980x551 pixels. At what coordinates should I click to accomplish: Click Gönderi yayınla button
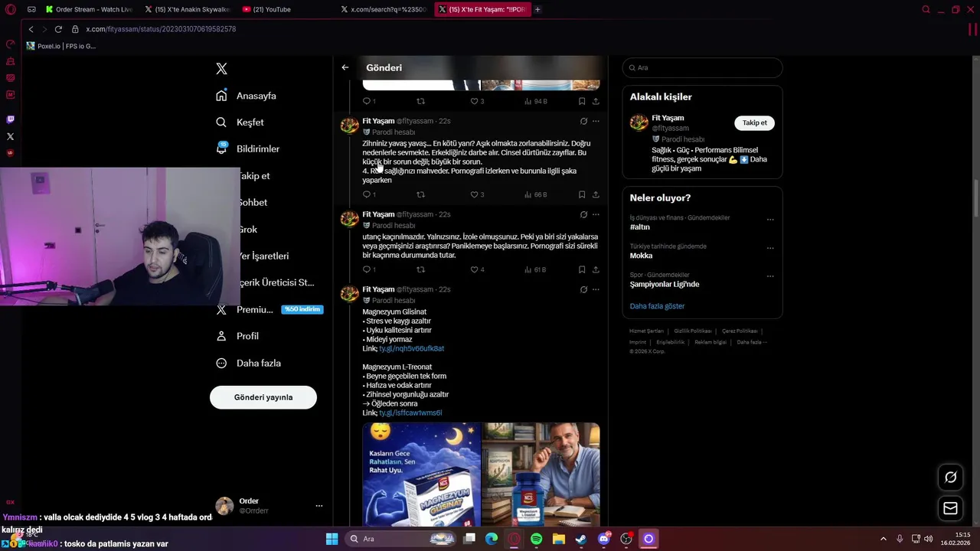point(263,397)
